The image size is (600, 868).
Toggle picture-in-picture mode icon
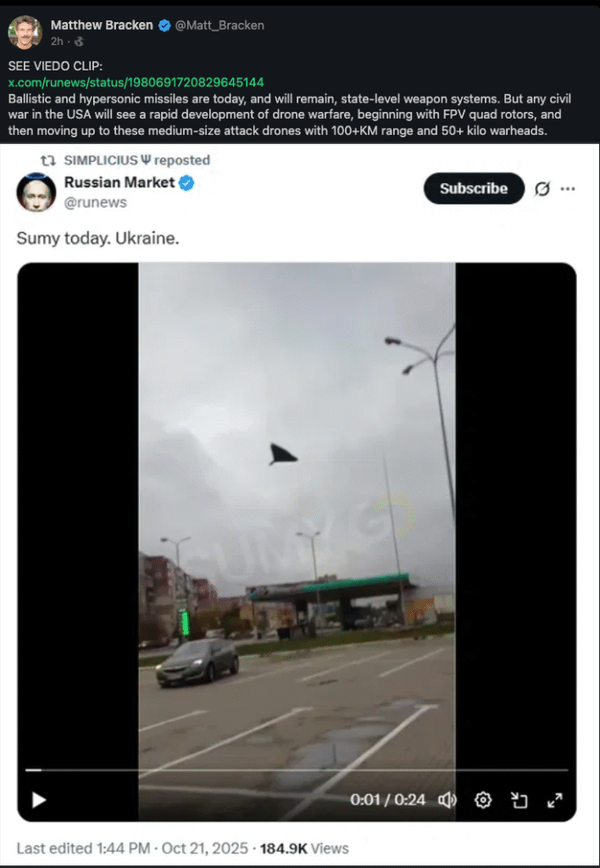coord(519,800)
